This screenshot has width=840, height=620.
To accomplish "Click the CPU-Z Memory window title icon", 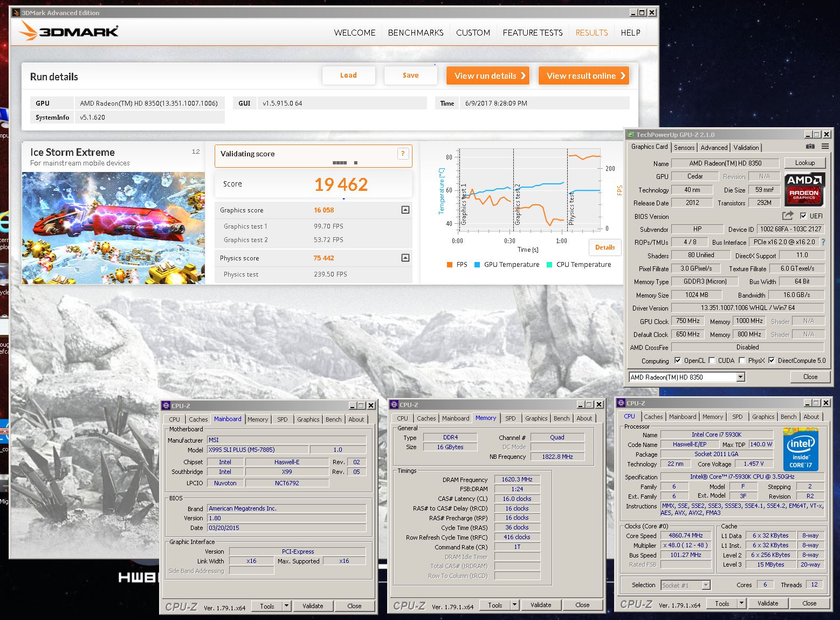I will (395, 404).
